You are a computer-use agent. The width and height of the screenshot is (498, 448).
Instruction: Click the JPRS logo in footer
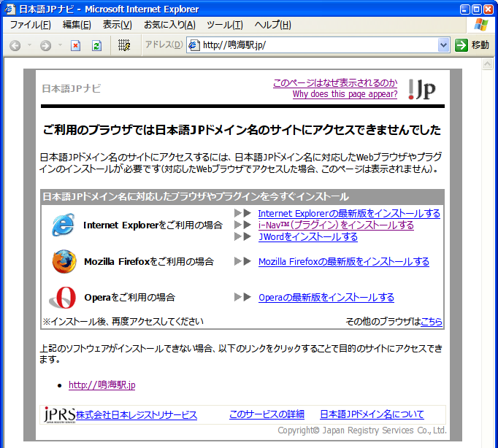click(x=60, y=414)
